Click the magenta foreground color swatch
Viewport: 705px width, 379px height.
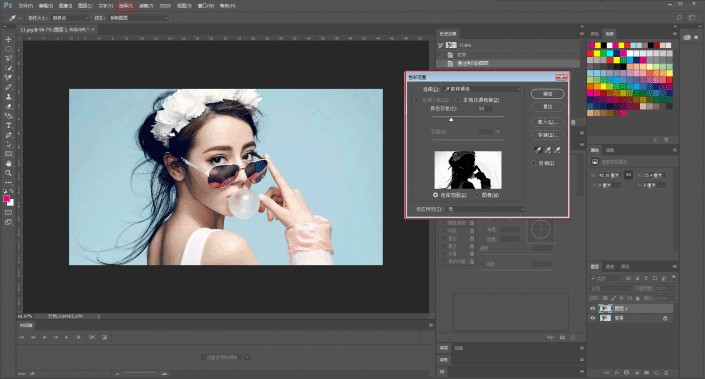6,199
